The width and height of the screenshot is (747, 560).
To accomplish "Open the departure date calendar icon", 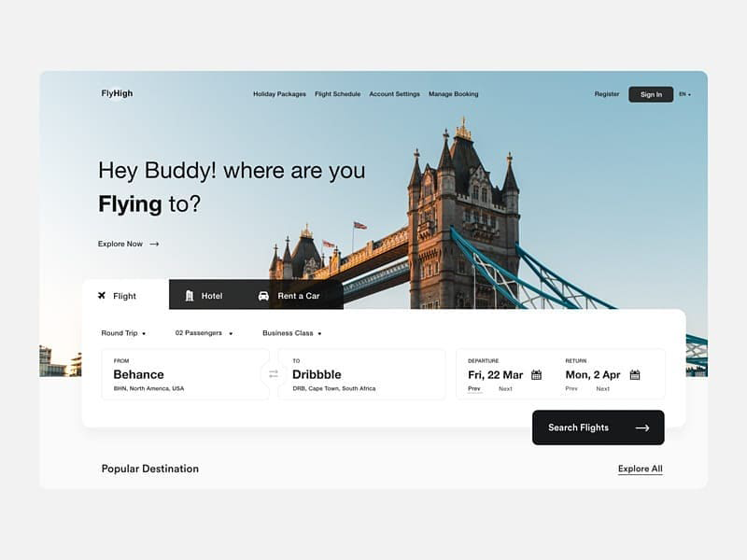I will [536, 375].
